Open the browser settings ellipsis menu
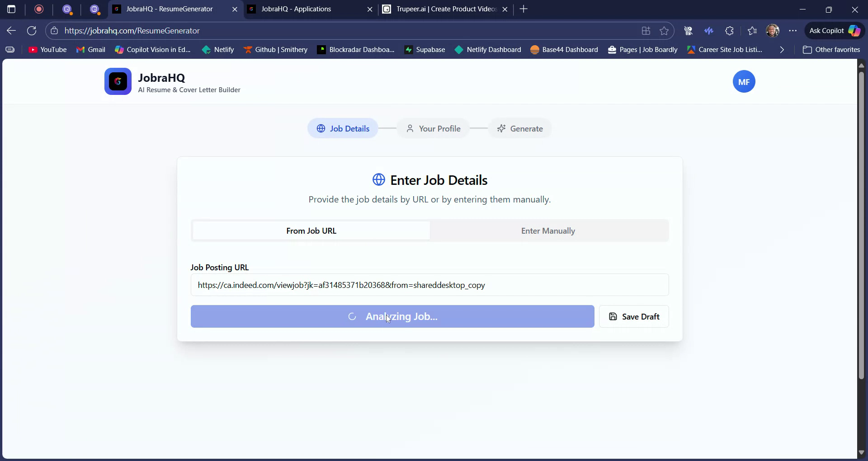 (793, 30)
